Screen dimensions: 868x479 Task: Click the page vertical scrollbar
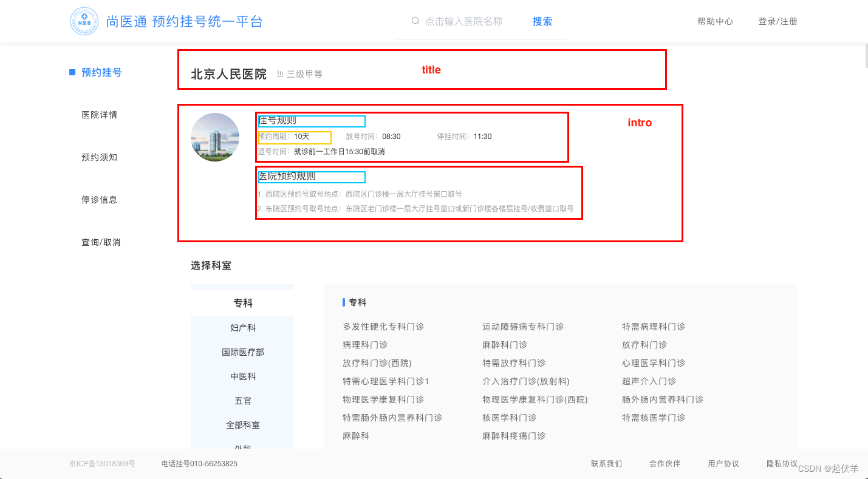point(866,56)
